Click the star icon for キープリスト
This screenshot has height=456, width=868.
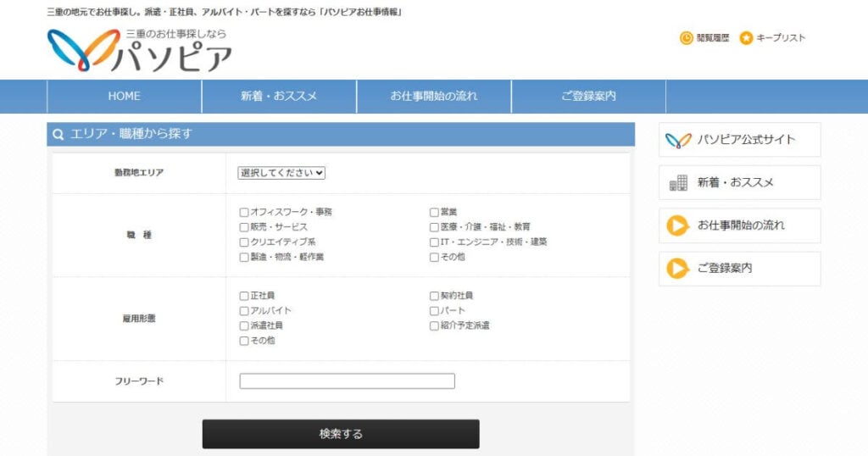[746, 38]
